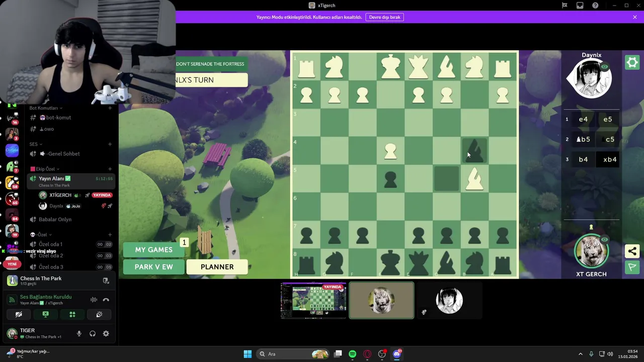Deafen headphones in Discord user panel
Screen dimensions: 644x362
point(93,333)
